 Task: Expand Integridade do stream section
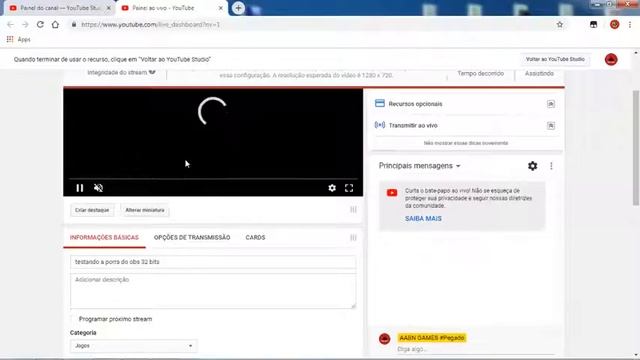pyautogui.click(x=121, y=73)
